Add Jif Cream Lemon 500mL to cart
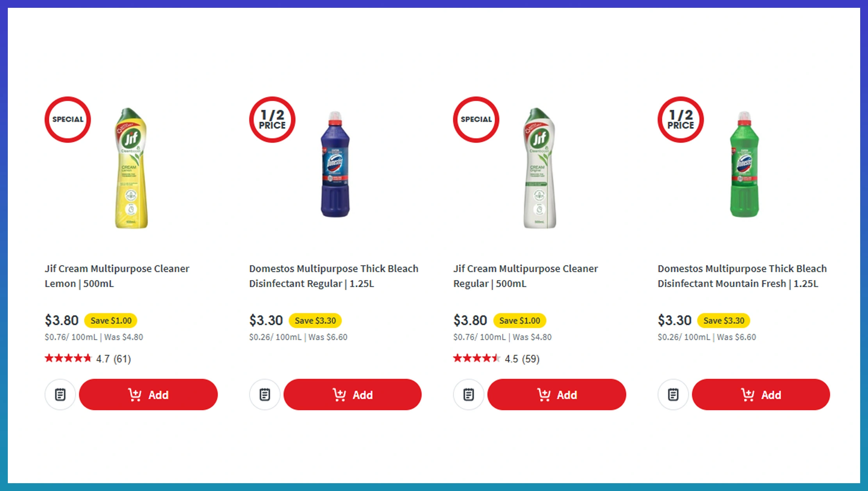 tap(148, 395)
